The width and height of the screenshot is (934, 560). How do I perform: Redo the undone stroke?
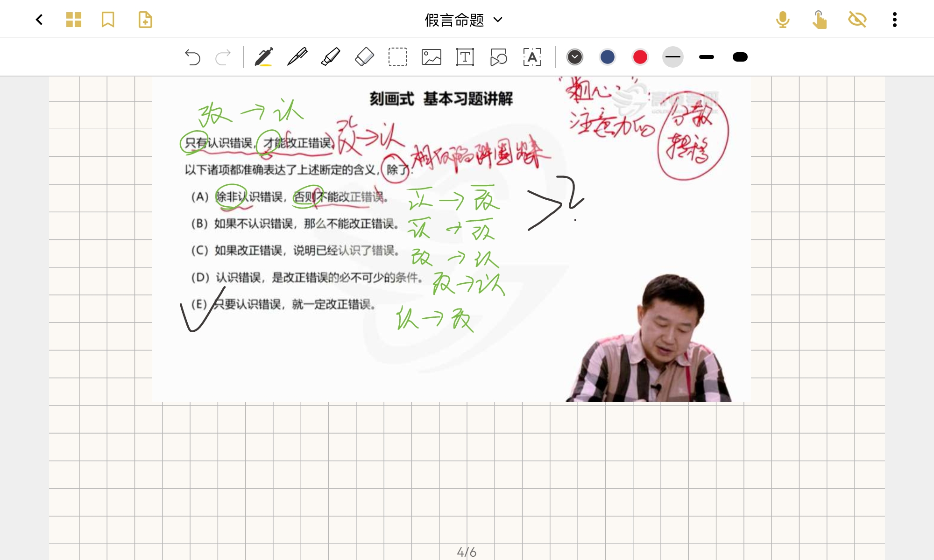pyautogui.click(x=223, y=57)
